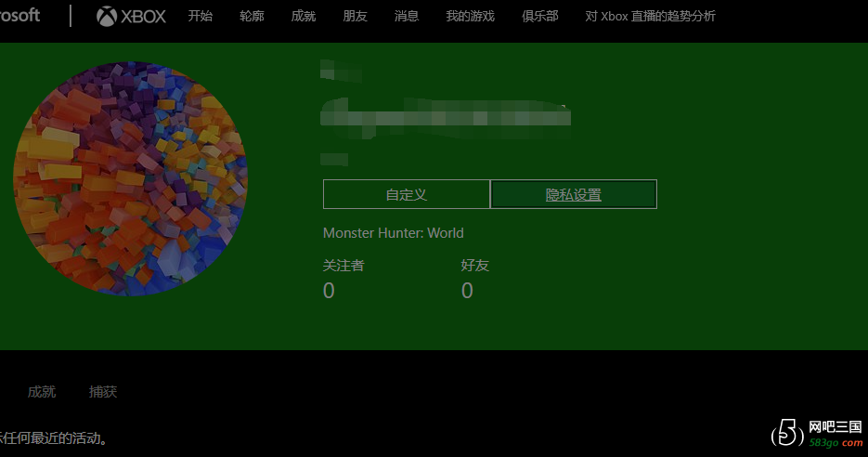868x457 pixels.
Task: Click the 自定义 button
Action: click(x=407, y=194)
